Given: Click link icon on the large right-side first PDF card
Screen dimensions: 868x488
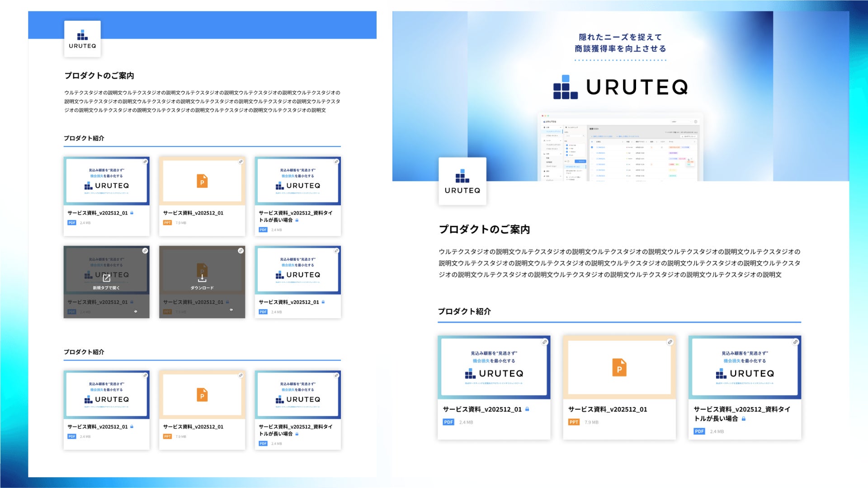Looking at the screenshot, I should point(545,342).
